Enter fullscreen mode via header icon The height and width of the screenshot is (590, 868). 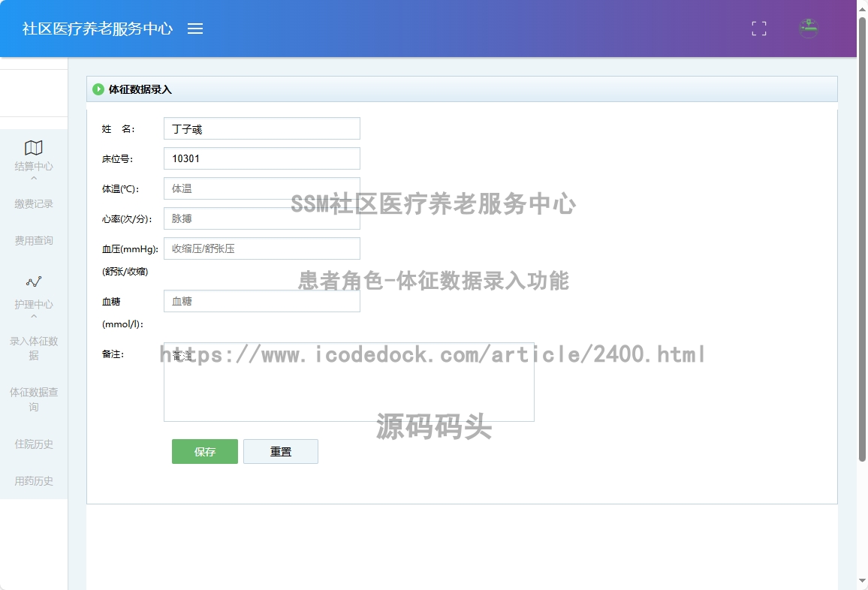(759, 29)
